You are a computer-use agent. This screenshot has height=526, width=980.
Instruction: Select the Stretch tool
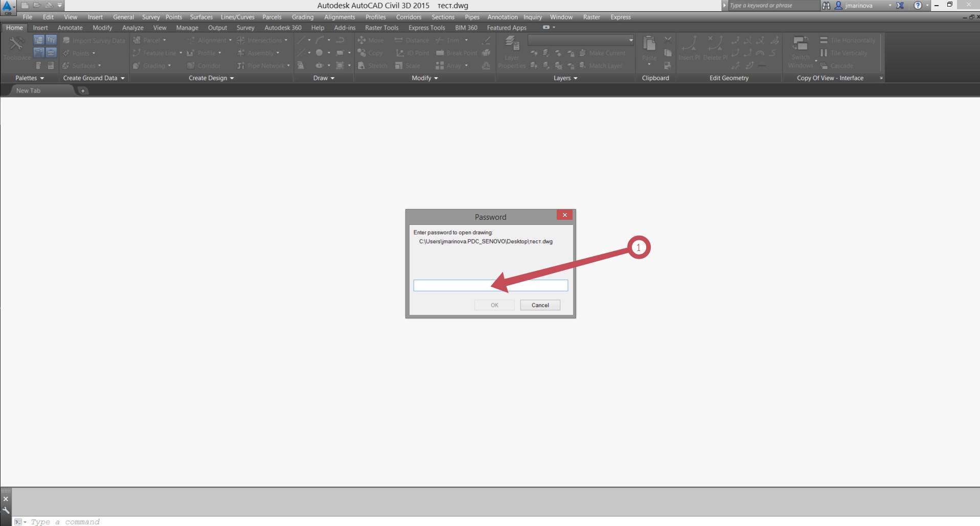click(373, 65)
